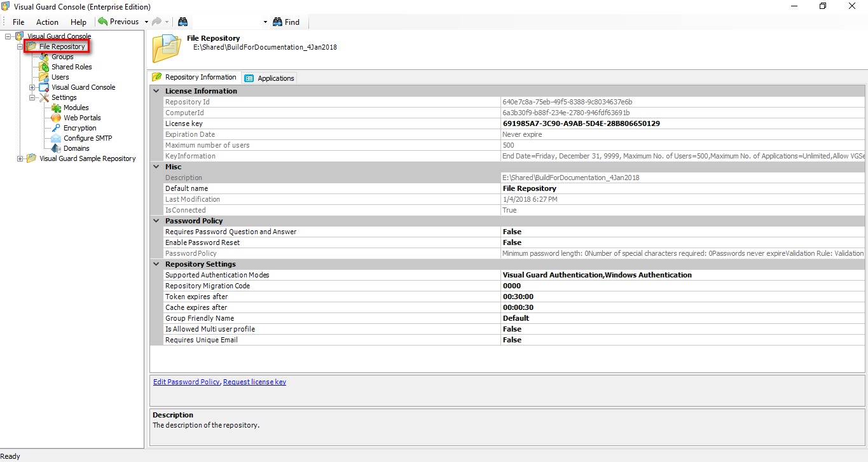This screenshot has width=868, height=462.
Task: Click the Previous navigation arrow
Action: pyautogui.click(x=104, y=21)
